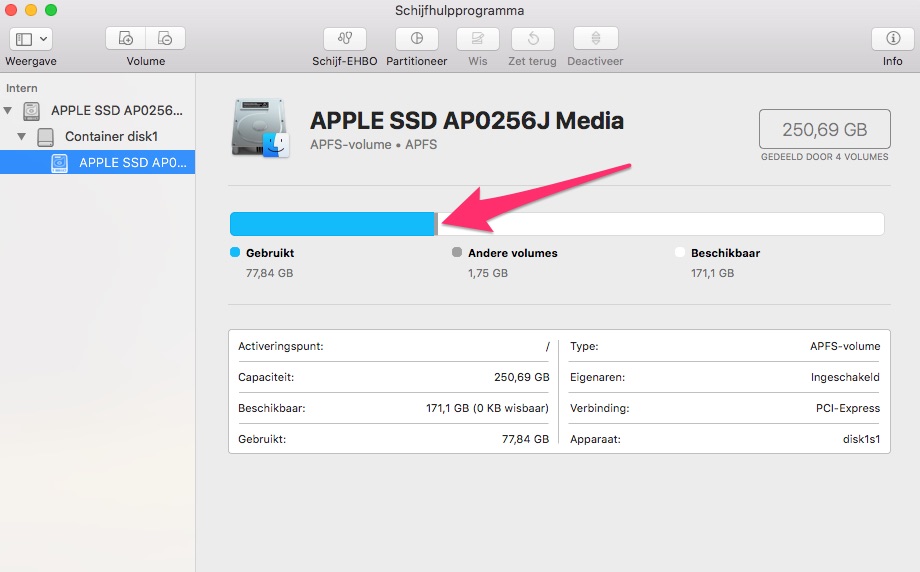Open the Partitioneer tool
Screen dimensions: 920x572
[x=417, y=39]
